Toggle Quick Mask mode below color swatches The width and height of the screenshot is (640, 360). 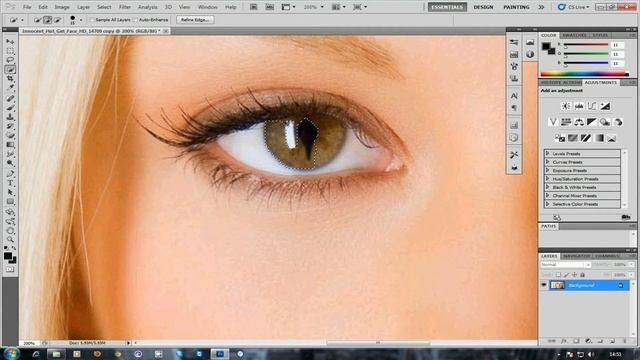coord(10,270)
